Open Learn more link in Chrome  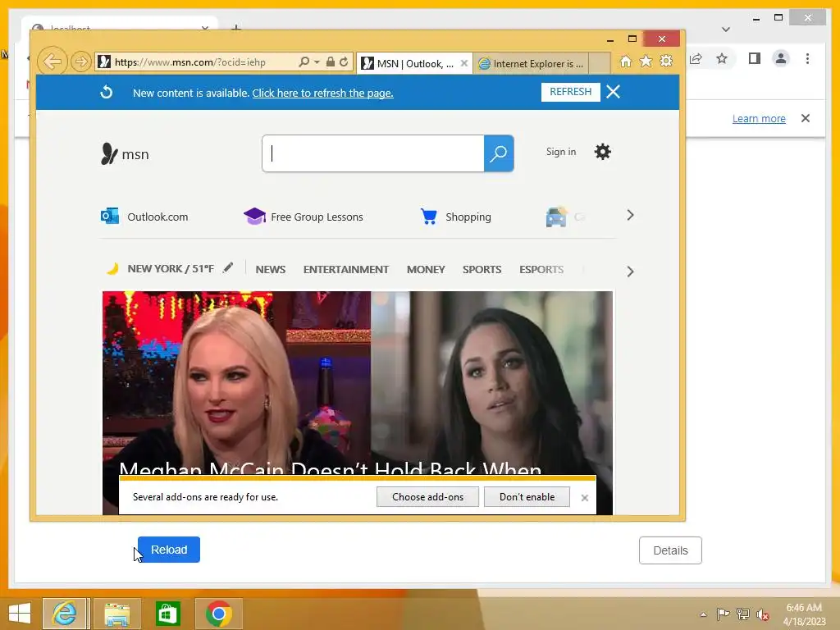point(759,118)
